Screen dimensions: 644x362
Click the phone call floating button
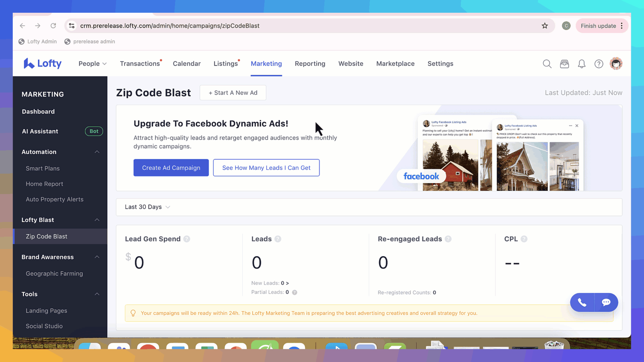(x=582, y=302)
